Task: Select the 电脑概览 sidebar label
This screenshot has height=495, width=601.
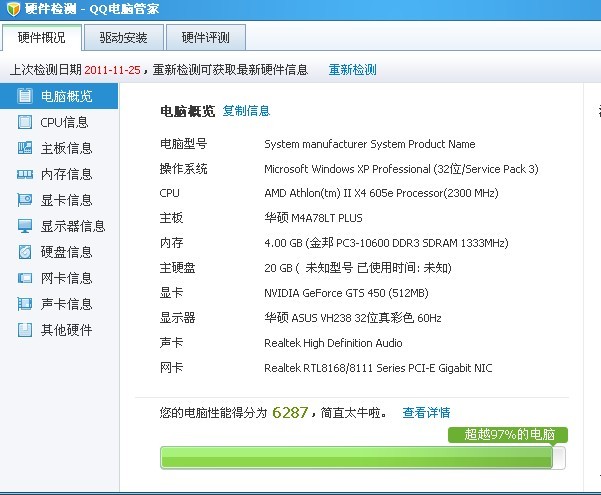Action: tap(67, 96)
